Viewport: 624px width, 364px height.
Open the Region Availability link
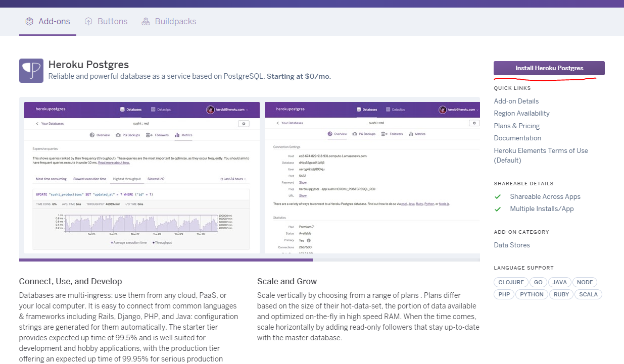(x=521, y=113)
